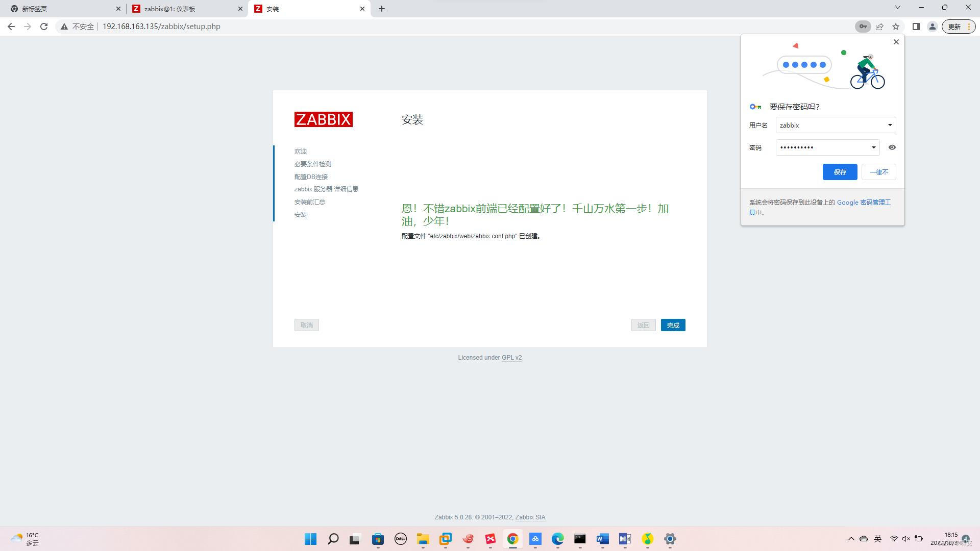Click the not-secure warning icon
Image resolution: width=980 pixels, height=551 pixels.
[64, 27]
